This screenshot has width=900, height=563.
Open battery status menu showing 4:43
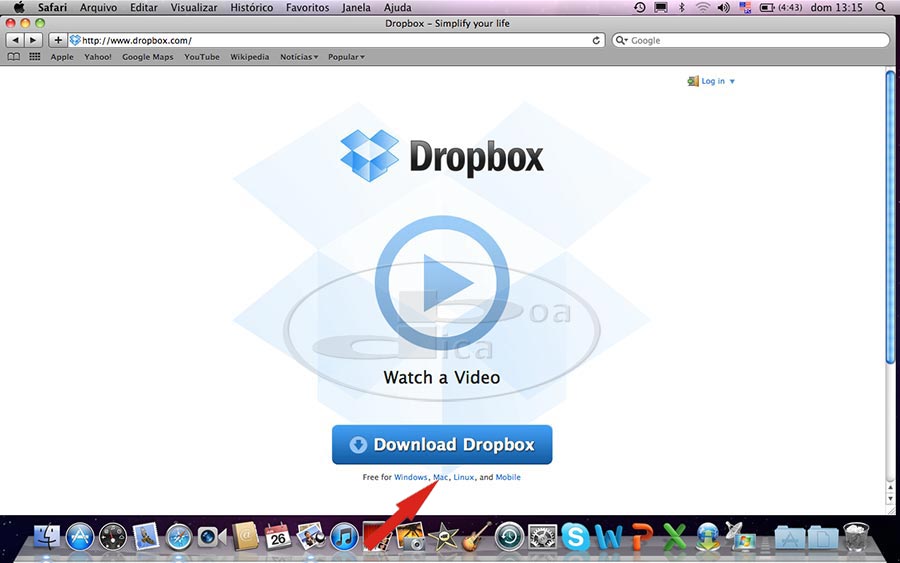click(x=781, y=7)
